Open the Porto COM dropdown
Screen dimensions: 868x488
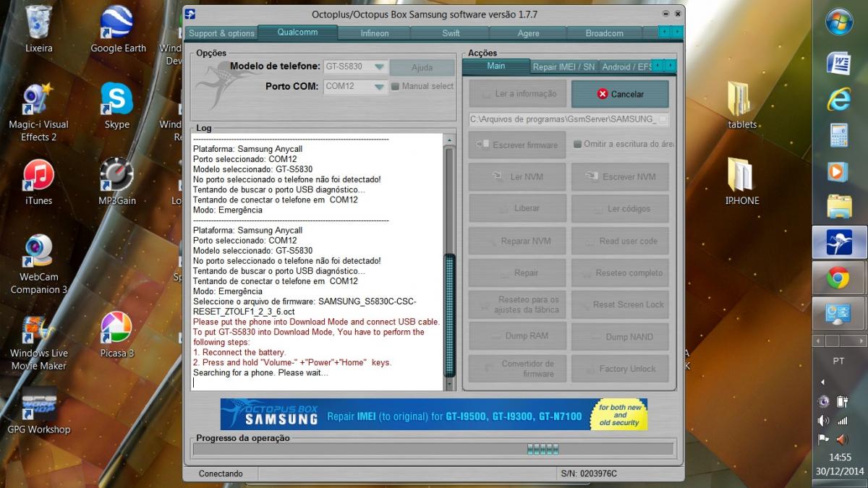[x=378, y=87]
